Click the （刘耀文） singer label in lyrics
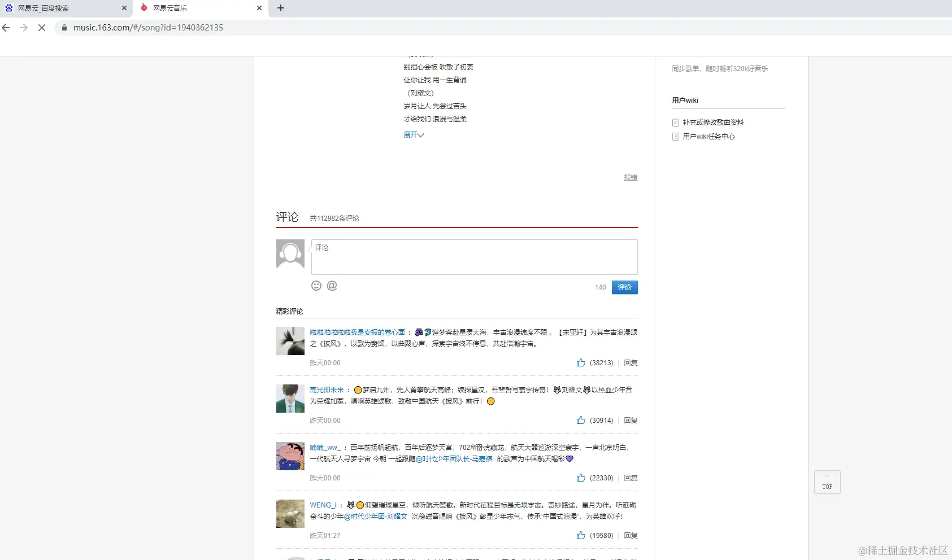 tap(420, 93)
